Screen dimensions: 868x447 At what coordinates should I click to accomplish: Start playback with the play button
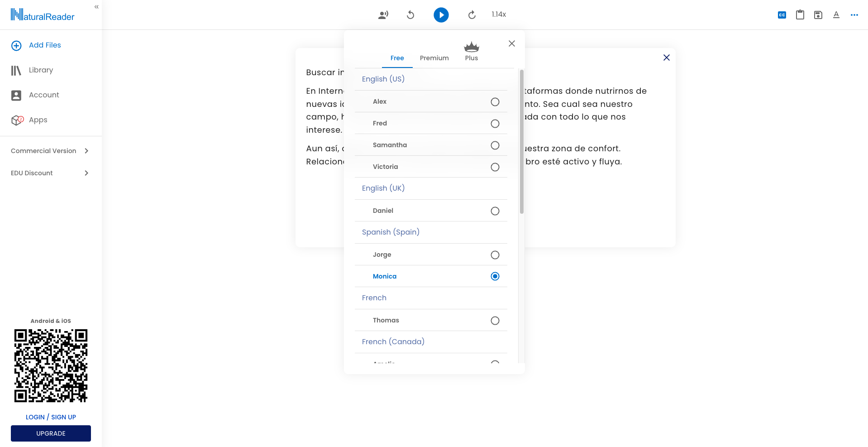[x=441, y=15]
